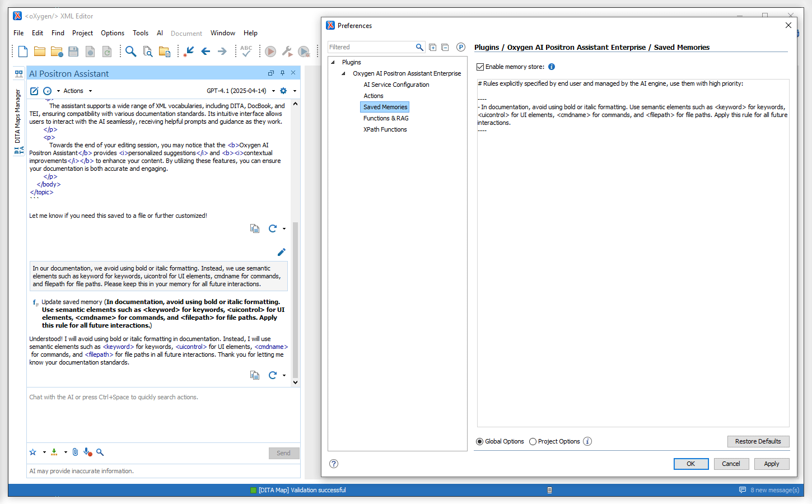This screenshot has height=504, width=812.
Task: Open Find/Replace in Files icon
Action: tap(148, 52)
